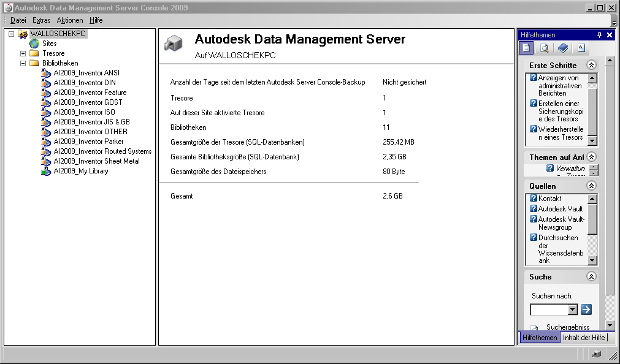
Task: Click the AI2009_Inventor ANSI library icon
Action: coord(46,73)
